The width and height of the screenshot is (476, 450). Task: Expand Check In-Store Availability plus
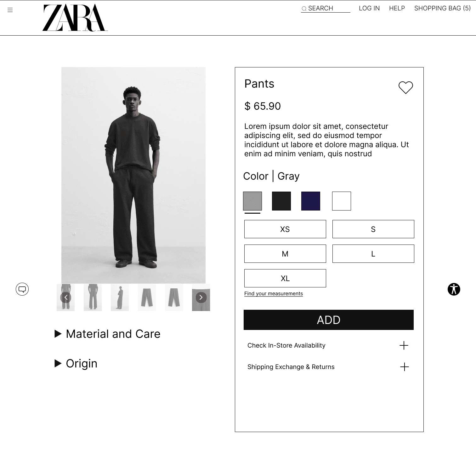(404, 345)
